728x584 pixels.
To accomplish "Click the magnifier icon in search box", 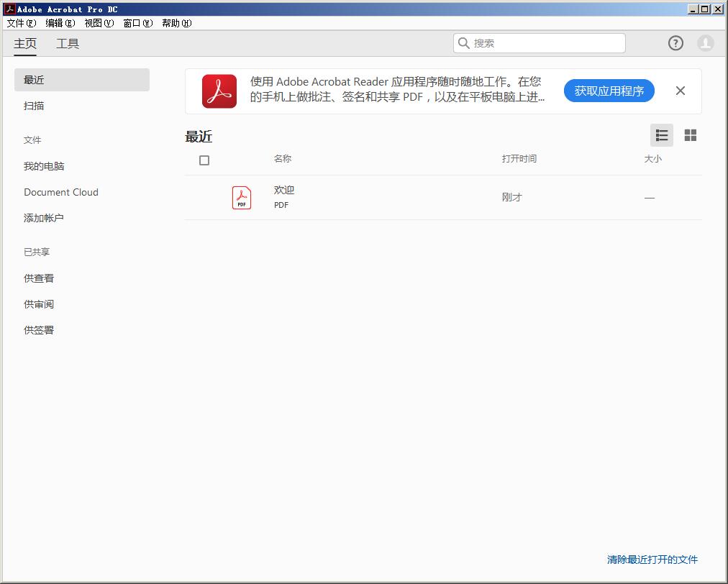I will pyautogui.click(x=463, y=43).
